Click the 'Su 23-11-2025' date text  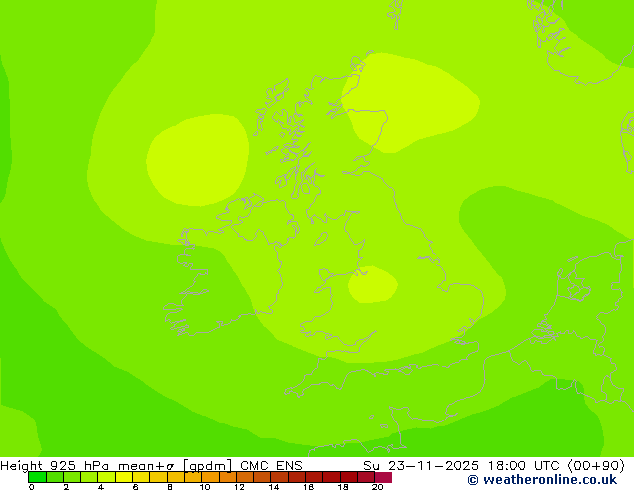421,466
